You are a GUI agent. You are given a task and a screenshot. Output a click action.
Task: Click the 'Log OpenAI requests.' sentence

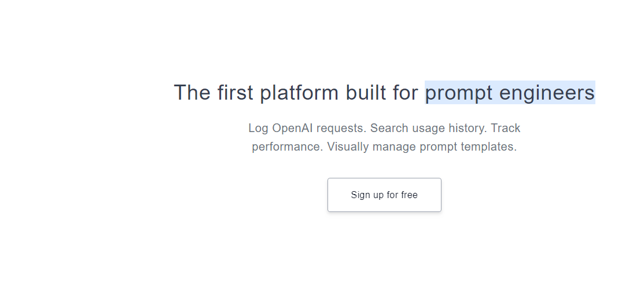click(x=307, y=128)
